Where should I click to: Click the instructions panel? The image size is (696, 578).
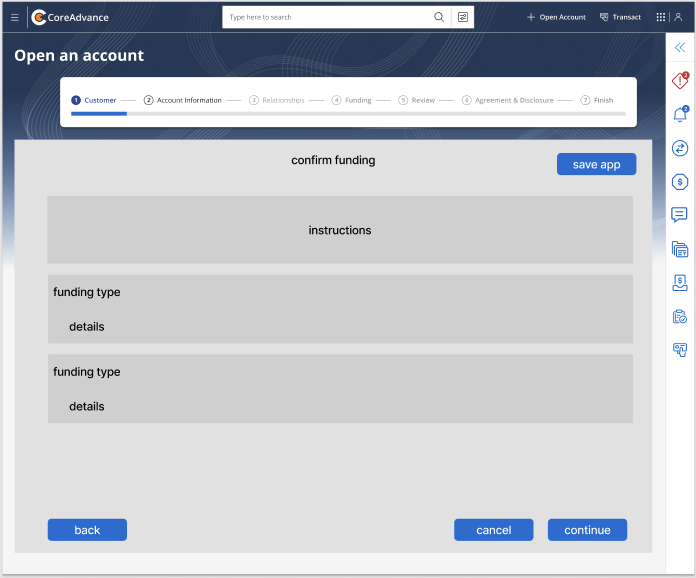[340, 230]
